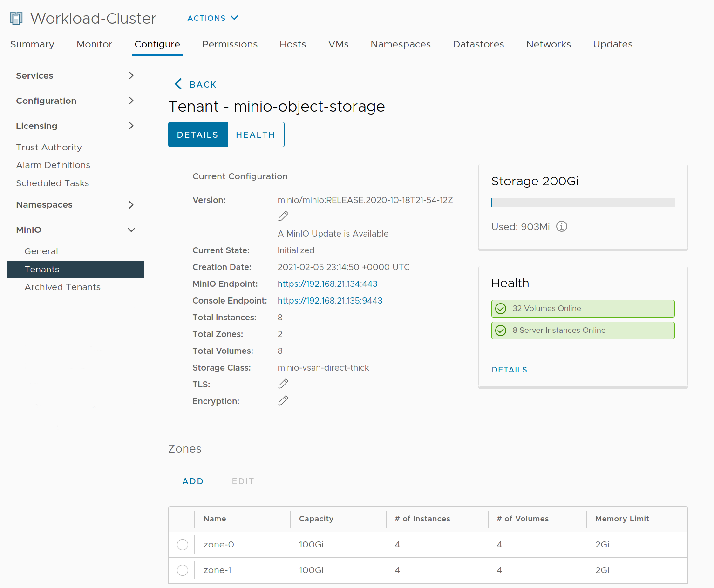This screenshot has height=588, width=714.
Task: Click the edit pencil next to Version
Action: coord(283,216)
